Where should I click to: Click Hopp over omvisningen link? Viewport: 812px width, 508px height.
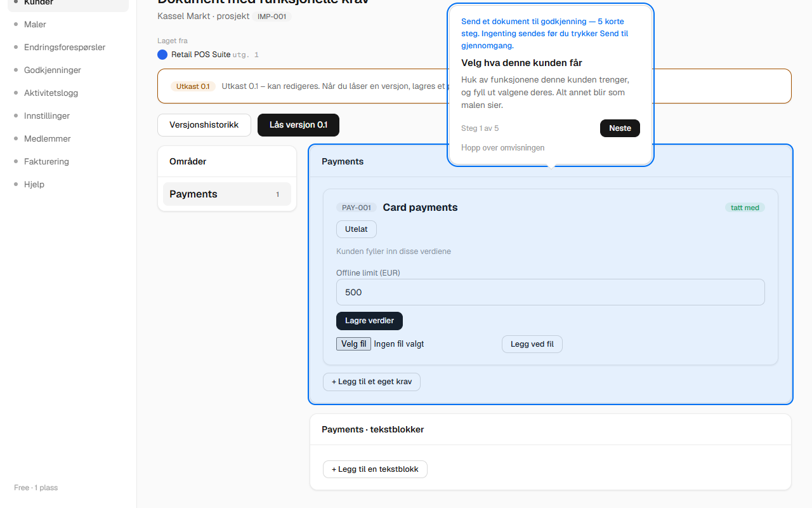point(502,148)
